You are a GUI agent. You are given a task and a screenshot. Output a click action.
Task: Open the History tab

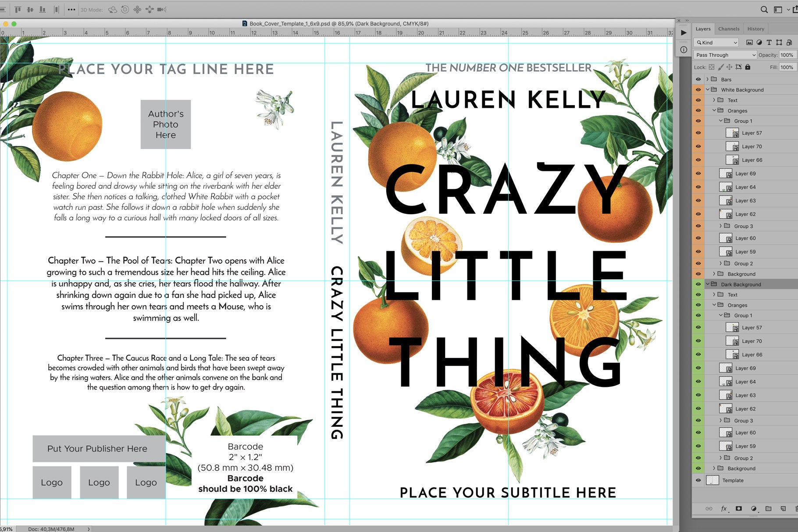tap(755, 28)
